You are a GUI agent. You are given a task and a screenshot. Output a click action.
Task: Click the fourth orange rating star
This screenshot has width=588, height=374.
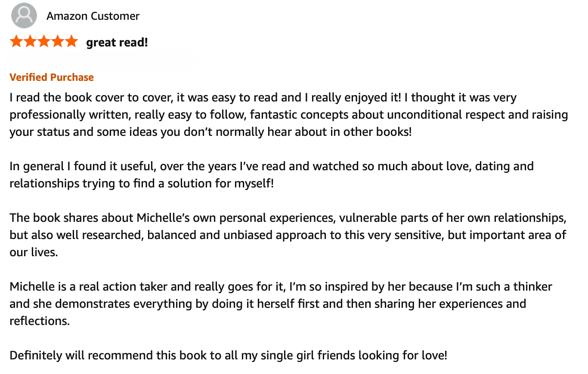57,42
